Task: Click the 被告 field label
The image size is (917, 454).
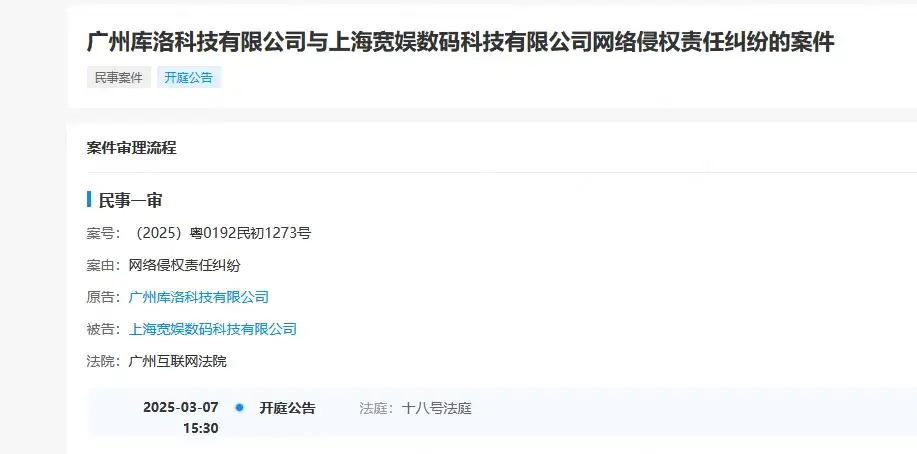Action: [x=101, y=329]
